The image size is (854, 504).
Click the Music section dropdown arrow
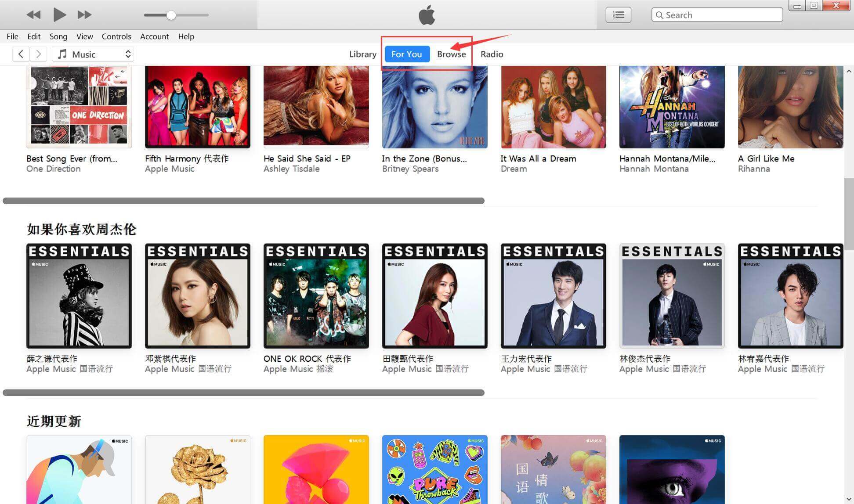pyautogui.click(x=129, y=54)
